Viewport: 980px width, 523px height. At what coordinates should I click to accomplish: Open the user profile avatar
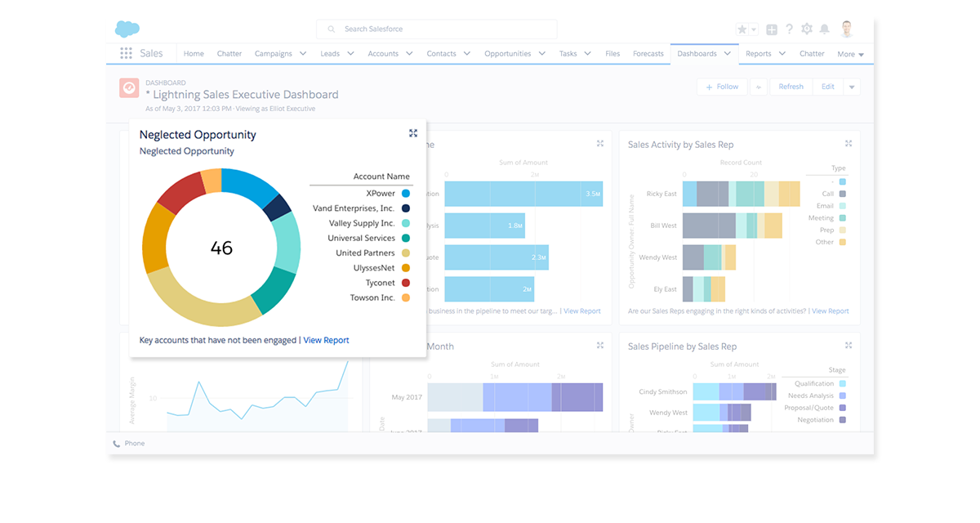click(x=846, y=29)
